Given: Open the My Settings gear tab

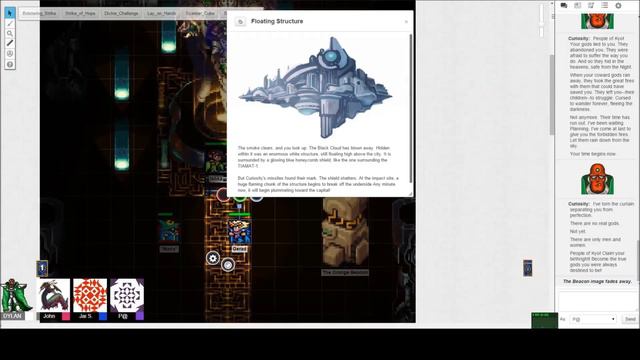Looking at the screenshot, I should 618,5.
